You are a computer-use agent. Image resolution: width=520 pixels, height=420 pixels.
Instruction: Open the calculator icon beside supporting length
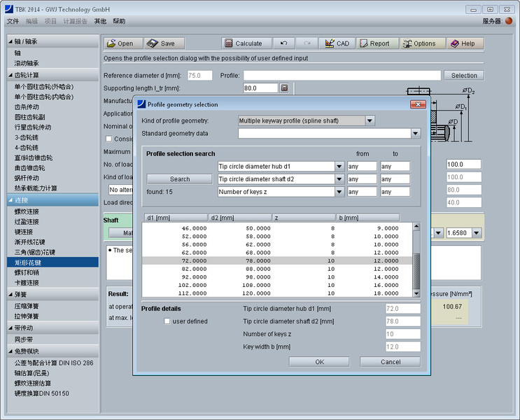point(284,88)
